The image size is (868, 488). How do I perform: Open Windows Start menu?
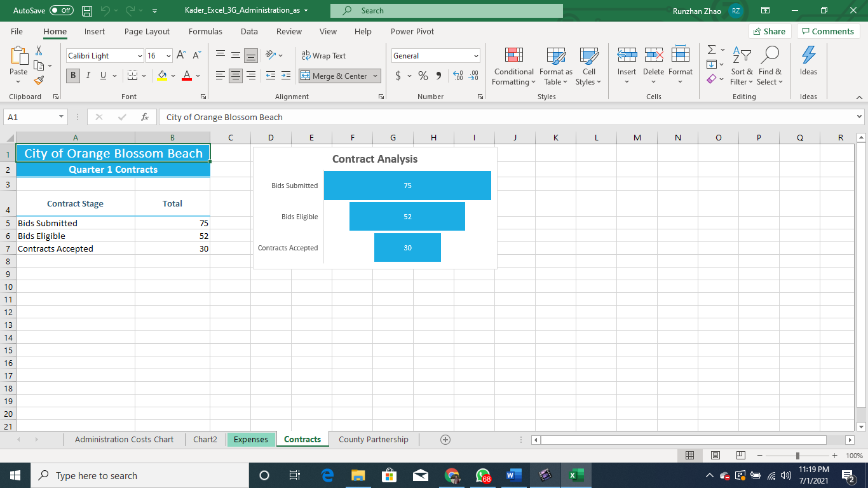(x=15, y=475)
